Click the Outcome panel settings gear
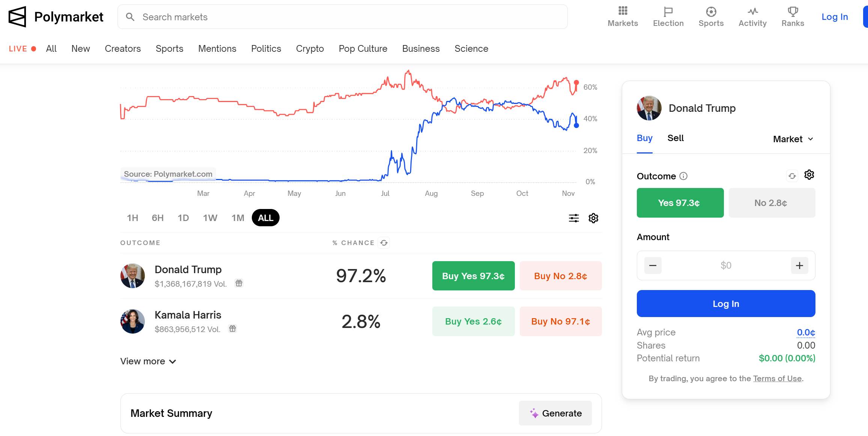 pos(809,175)
